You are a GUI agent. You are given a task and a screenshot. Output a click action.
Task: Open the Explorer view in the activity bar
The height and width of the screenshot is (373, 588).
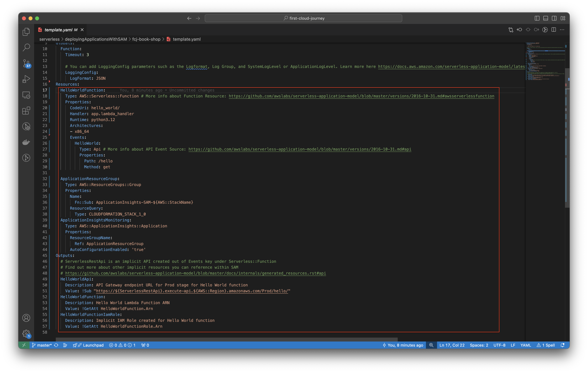[26, 32]
